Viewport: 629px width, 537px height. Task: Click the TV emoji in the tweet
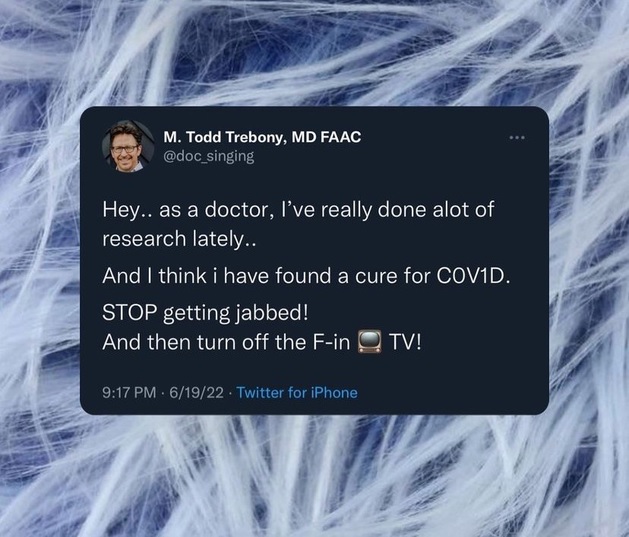[x=369, y=342]
